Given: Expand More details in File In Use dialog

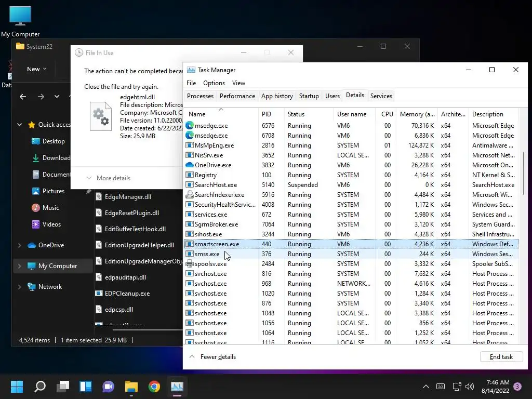Looking at the screenshot, I should click(x=109, y=178).
